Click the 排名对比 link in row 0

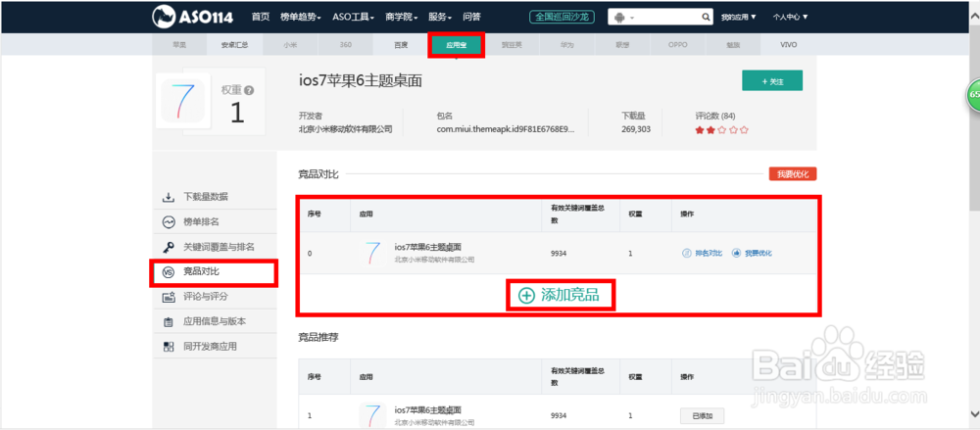tap(702, 253)
